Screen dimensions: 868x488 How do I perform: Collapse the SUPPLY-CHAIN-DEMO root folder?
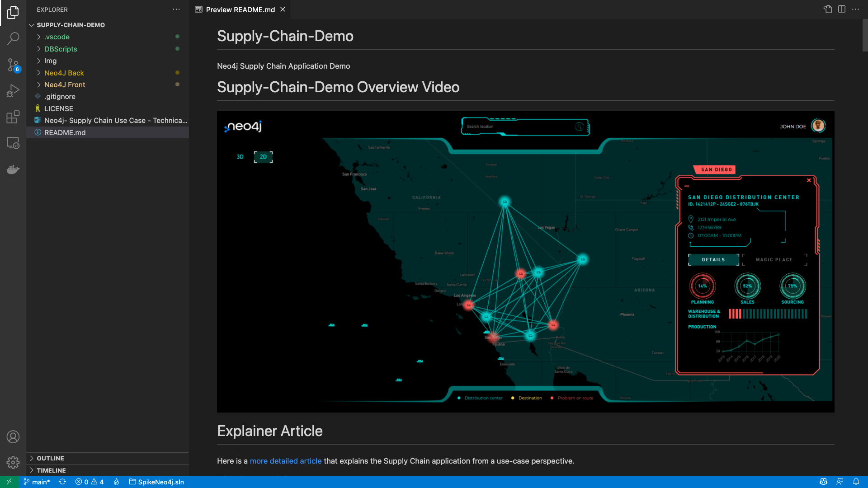108,25
